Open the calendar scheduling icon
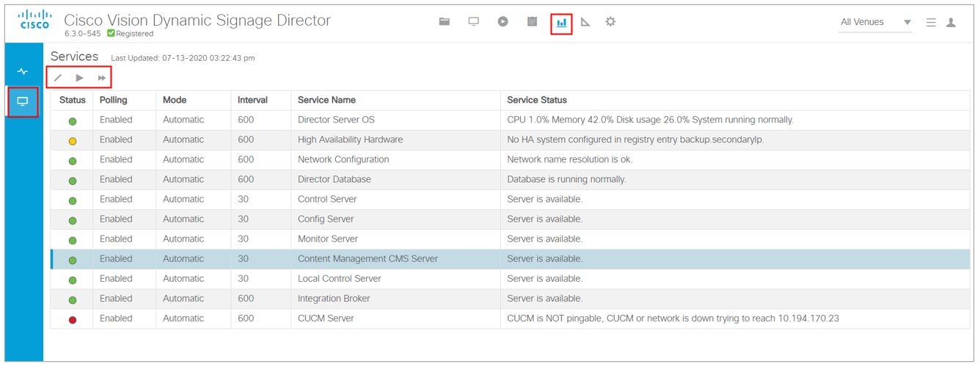 pyautogui.click(x=533, y=22)
